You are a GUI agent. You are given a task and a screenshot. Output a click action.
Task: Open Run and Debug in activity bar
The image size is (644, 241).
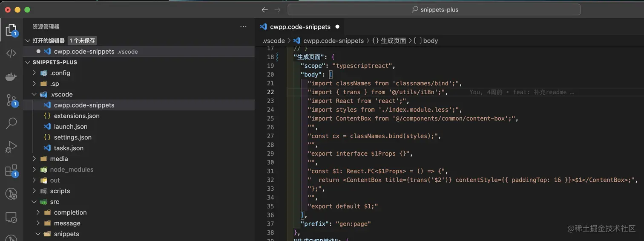coord(11,147)
